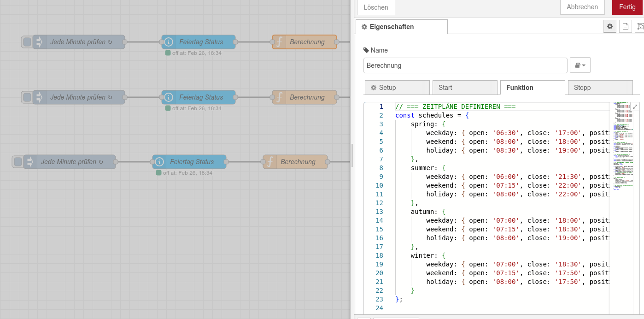Screen dimensions: 644x319
Task: Open the icon selector dropdown beside Name field
Action: (580, 65)
